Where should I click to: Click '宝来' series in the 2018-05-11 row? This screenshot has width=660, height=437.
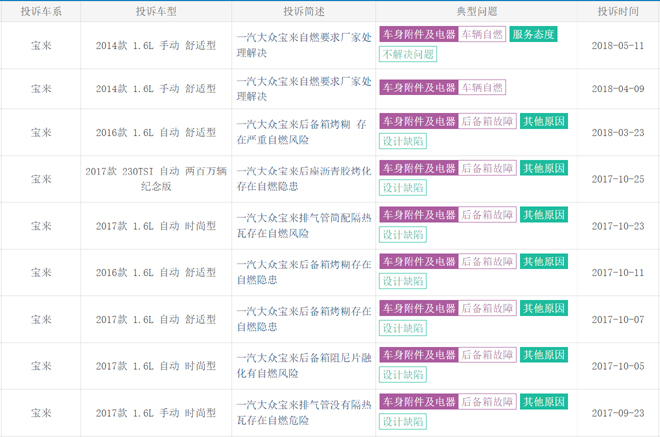(x=41, y=45)
